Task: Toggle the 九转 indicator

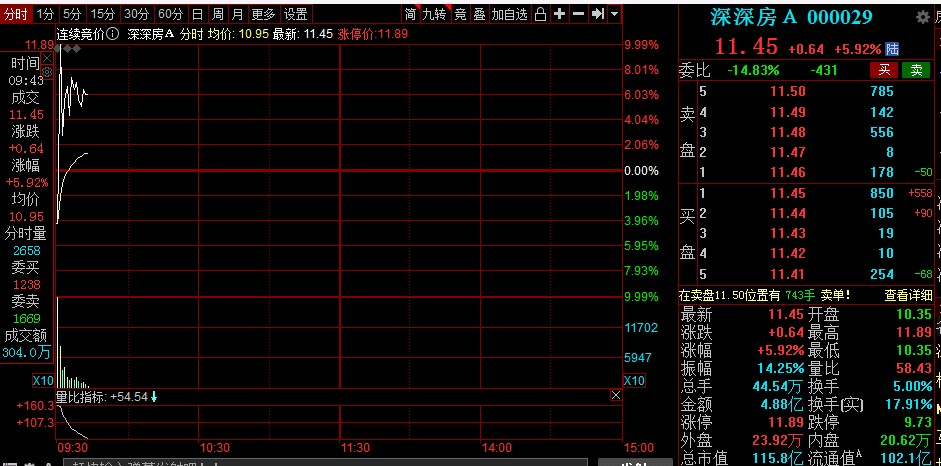Action: [x=434, y=14]
